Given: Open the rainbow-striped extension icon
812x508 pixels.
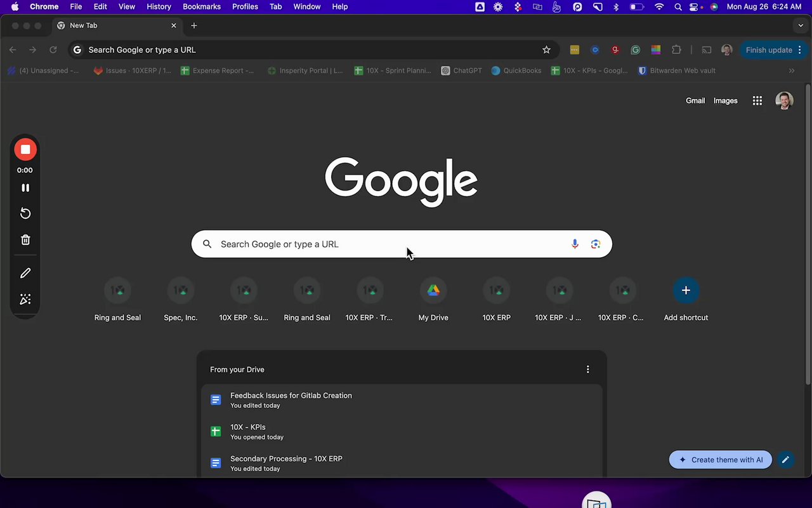Looking at the screenshot, I should 656,50.
